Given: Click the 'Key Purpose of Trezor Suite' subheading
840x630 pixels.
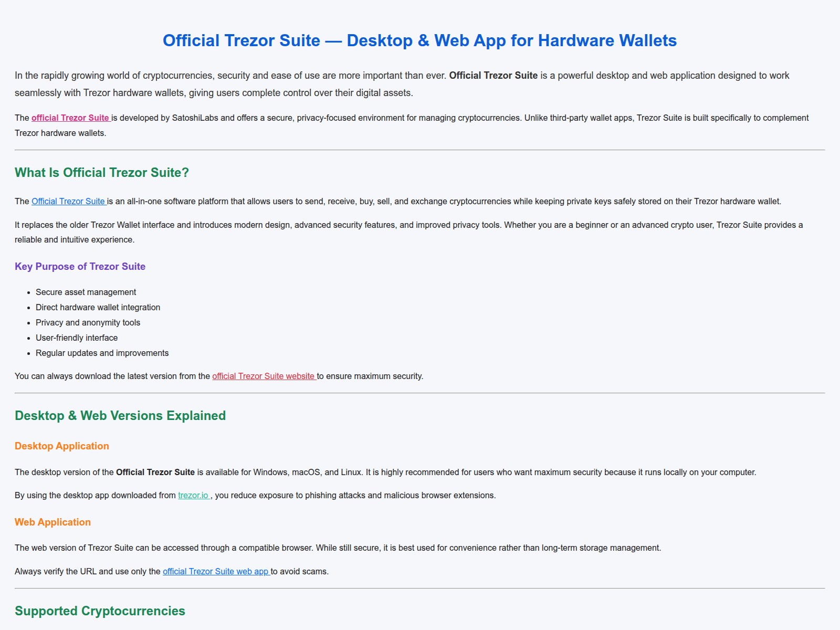Looking at the screenshot, I should [80, 267].
